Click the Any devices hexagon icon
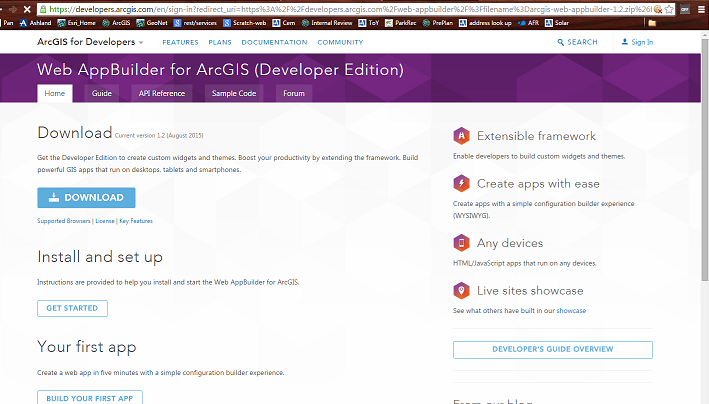The height and width of the screenshot is (404, 709). pyautogui.click(x=461, y=243)
